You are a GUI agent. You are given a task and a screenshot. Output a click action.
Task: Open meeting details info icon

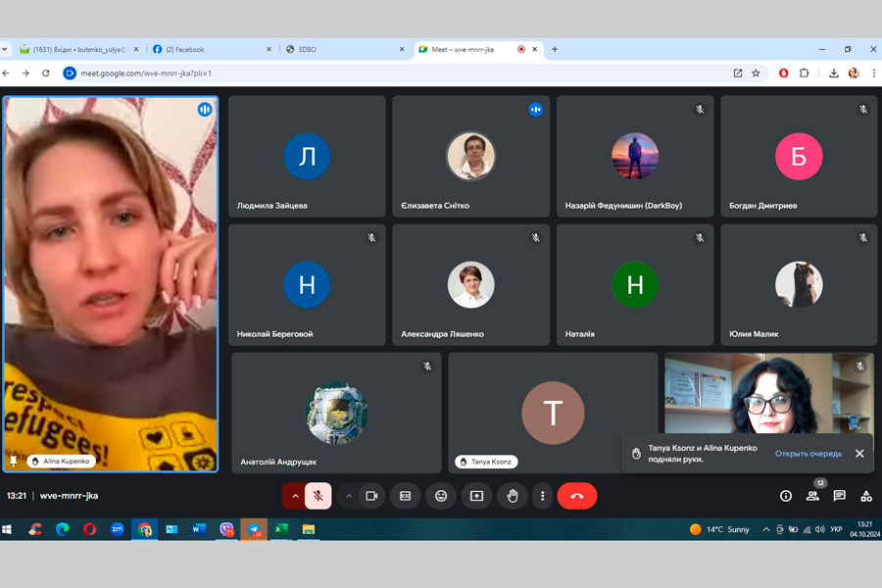coord(785,496)
